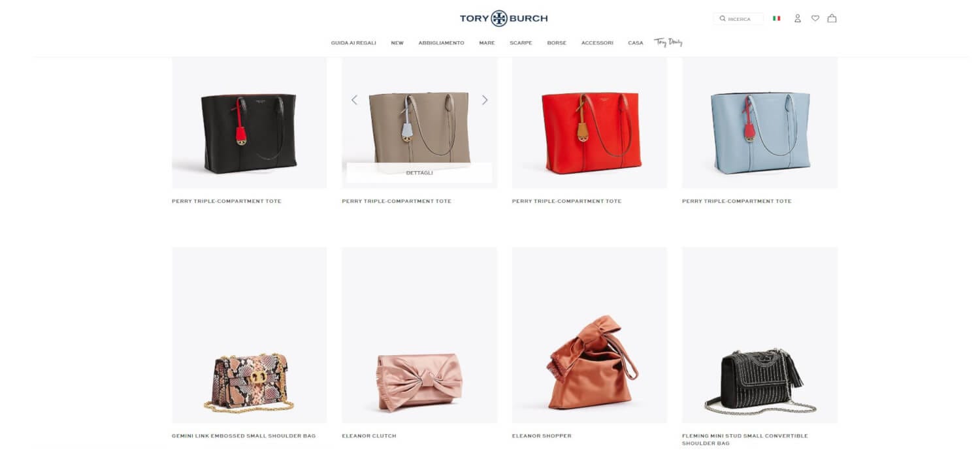This screenshot has width=980, height=457.
Task: Show next image of gray tote
Action: (x=485, y=100)
